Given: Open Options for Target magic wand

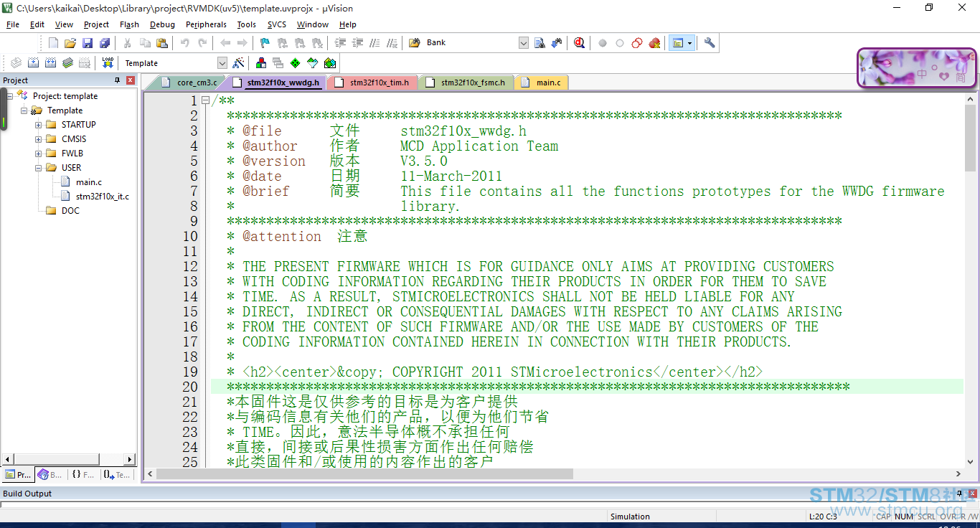Looking at the screenshot, I should [x=239, y=63].
